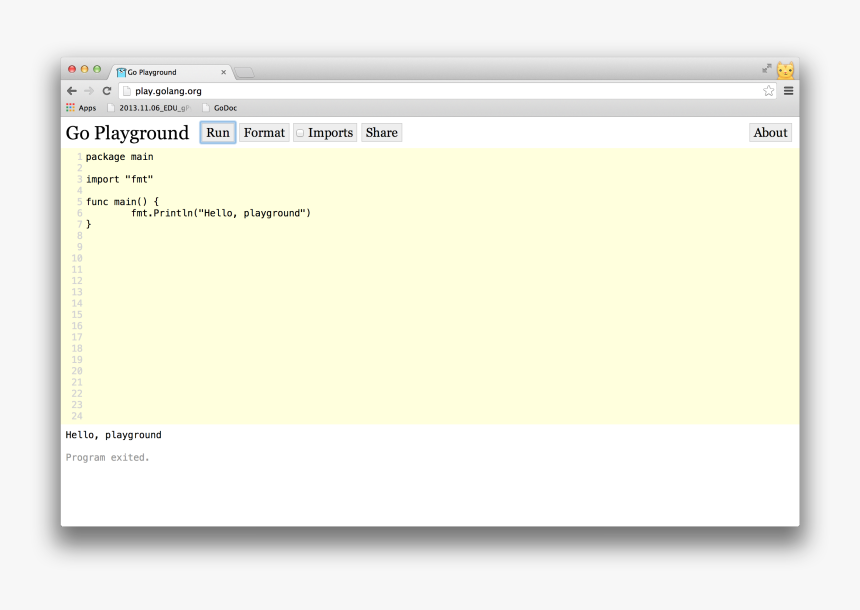
Task: Click the browser back arrow
Action: 72,91
